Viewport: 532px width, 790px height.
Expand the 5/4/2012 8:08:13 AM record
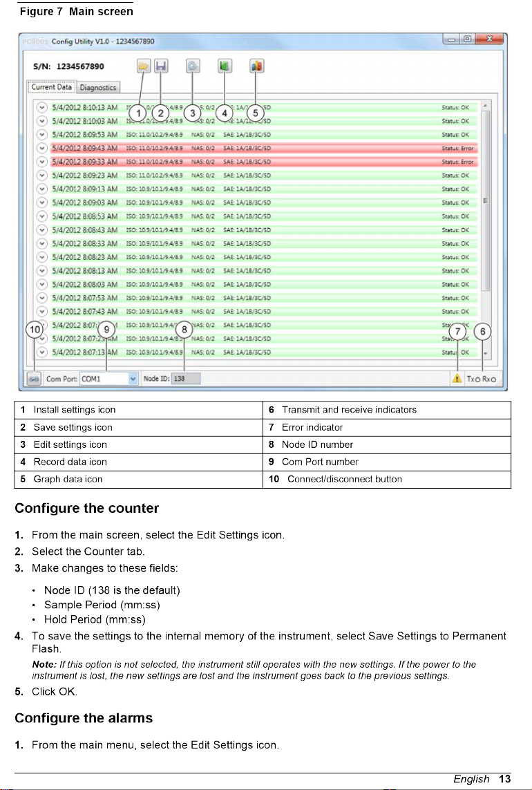[x=42, y=270]
